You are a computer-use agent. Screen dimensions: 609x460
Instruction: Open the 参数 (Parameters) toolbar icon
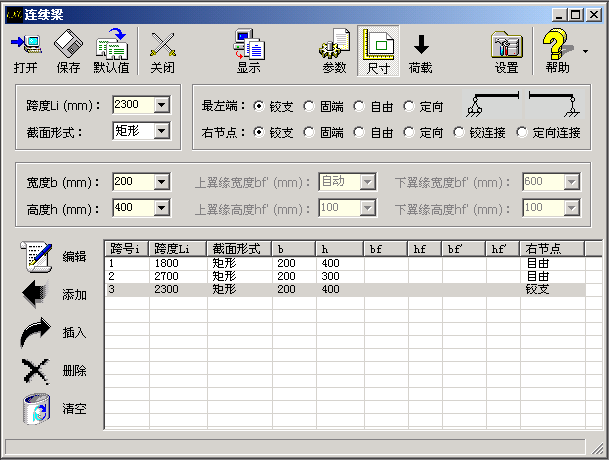[334, 46]
